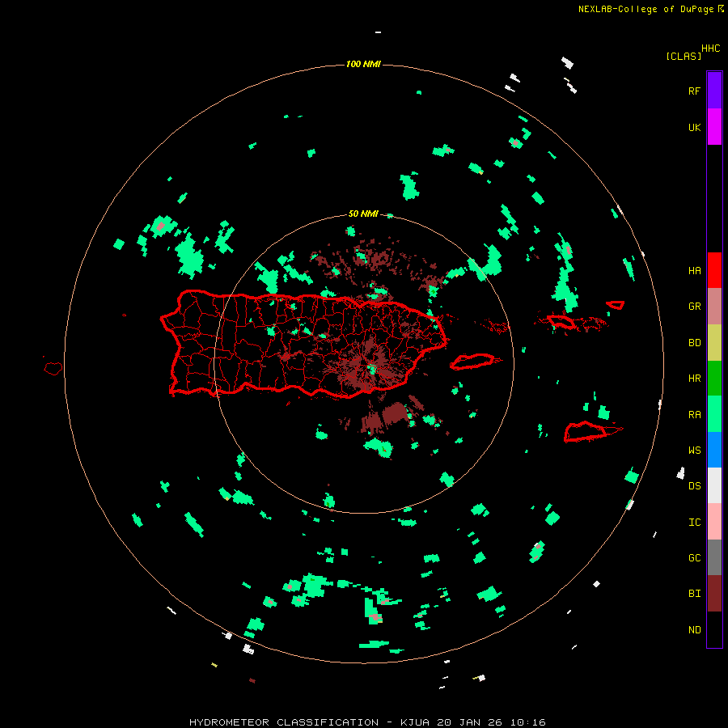Select the GR legend color block
Screen dimensions: 728x728
tap(714, 307)
